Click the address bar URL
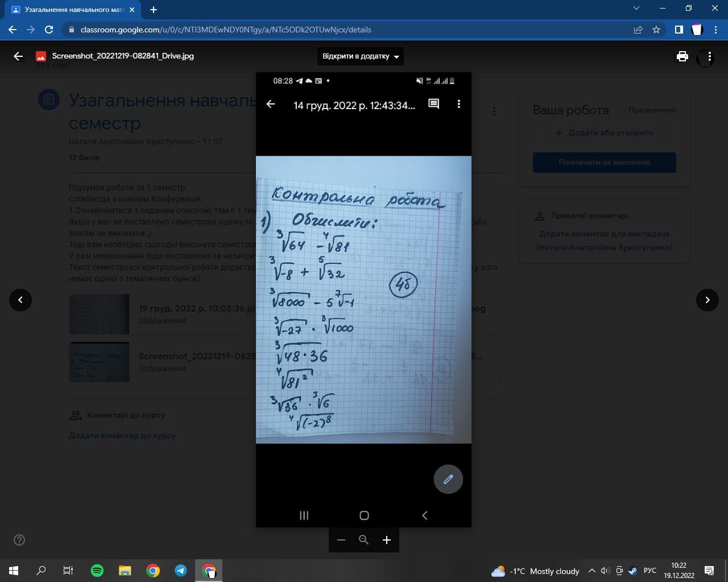The image size is (728, 582). point(226,30)
